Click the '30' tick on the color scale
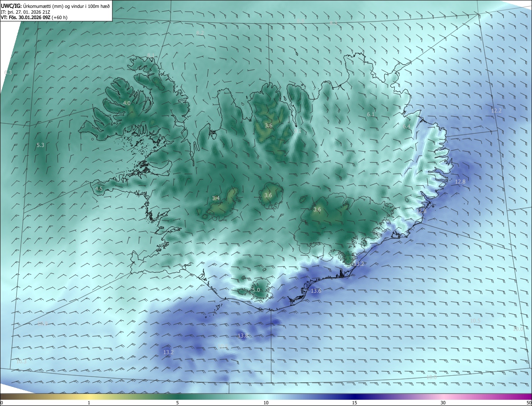Image resolution: width=532 pixels, height=406 pixels. coord(443,403)
